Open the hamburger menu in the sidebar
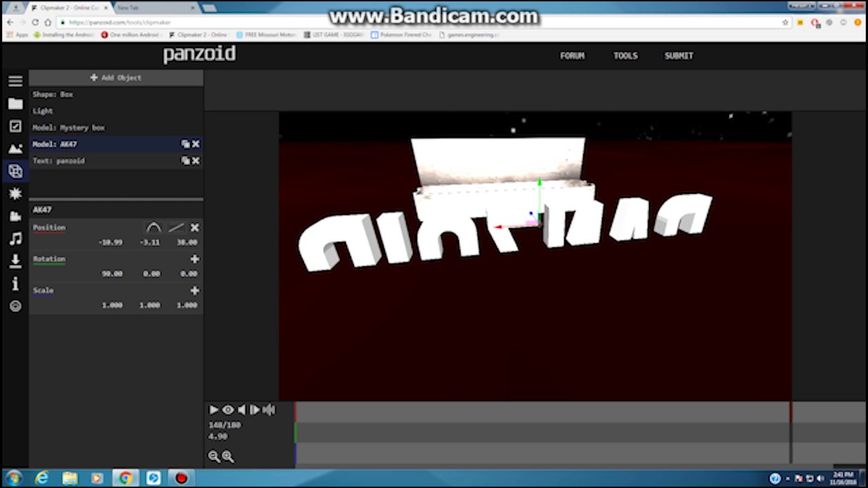 pos(15,81)
